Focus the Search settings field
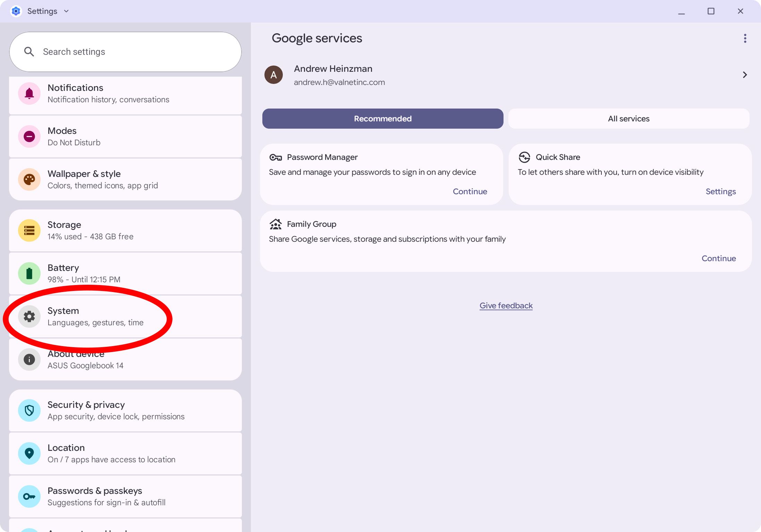Image resolution: width=761 pixels, height=532 pixels. [125, 52]
